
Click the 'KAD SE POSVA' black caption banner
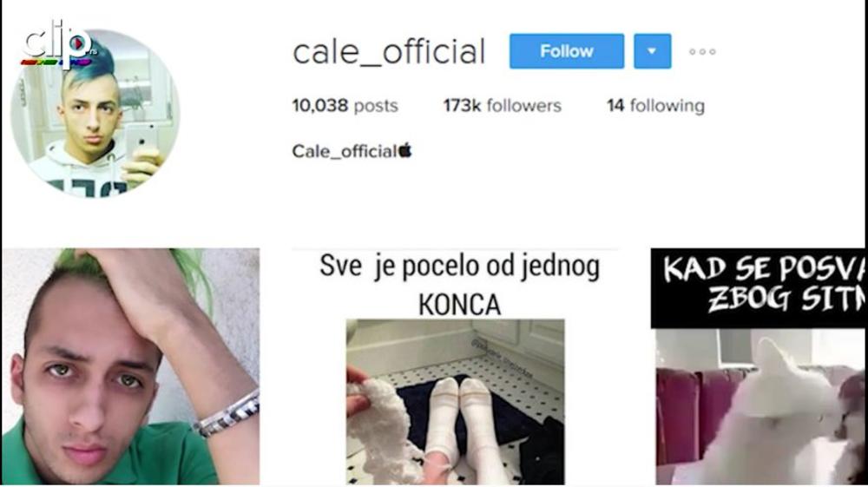tap(759, 288)
